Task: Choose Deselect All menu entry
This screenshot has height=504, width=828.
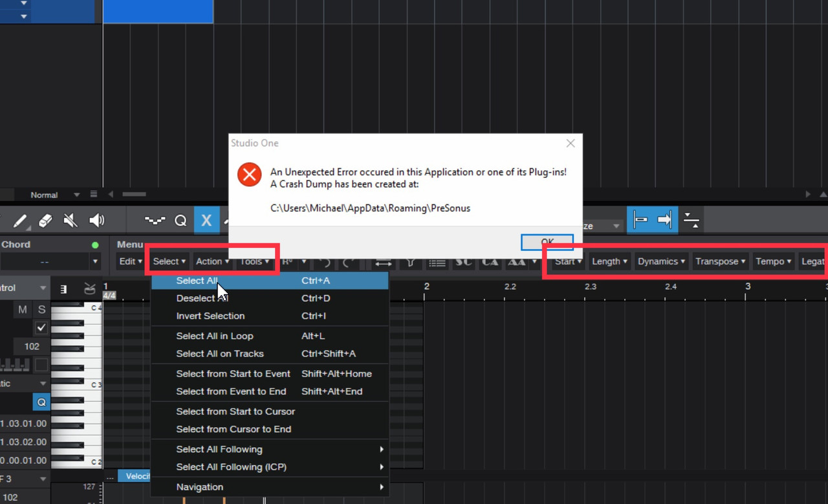Action: 270,298
